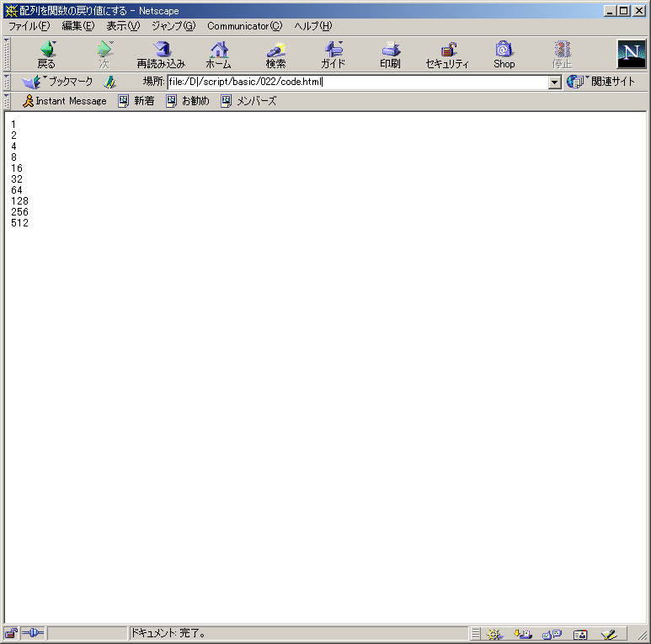651x644 pixels.
Task: Click the 停止 (Stop) toolbar icon
Action: point(563,55)
